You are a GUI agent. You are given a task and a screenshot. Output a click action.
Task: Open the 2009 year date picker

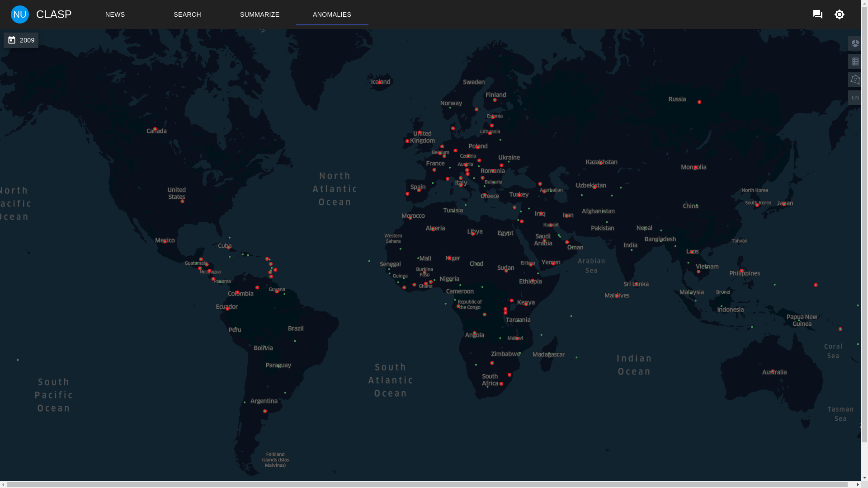pyautogui.click(x=27, y=40)
